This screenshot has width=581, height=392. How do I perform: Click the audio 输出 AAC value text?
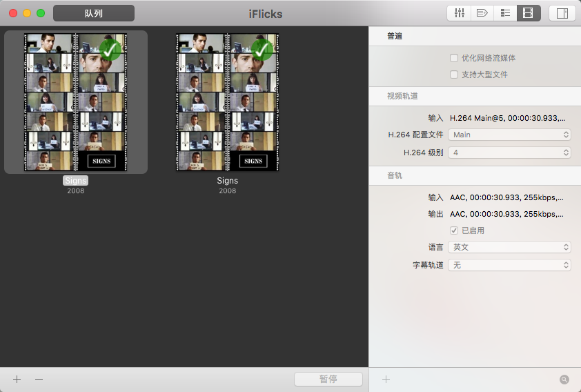[x=507, y=214]
